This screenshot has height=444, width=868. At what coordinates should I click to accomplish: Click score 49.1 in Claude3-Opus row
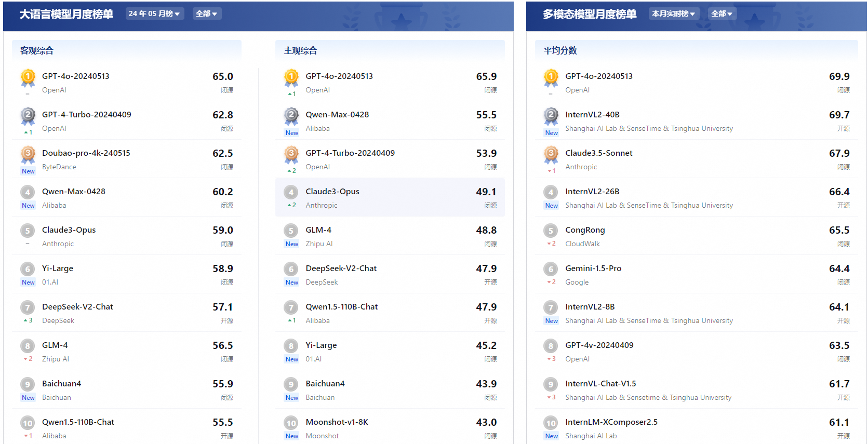(486, 192)
